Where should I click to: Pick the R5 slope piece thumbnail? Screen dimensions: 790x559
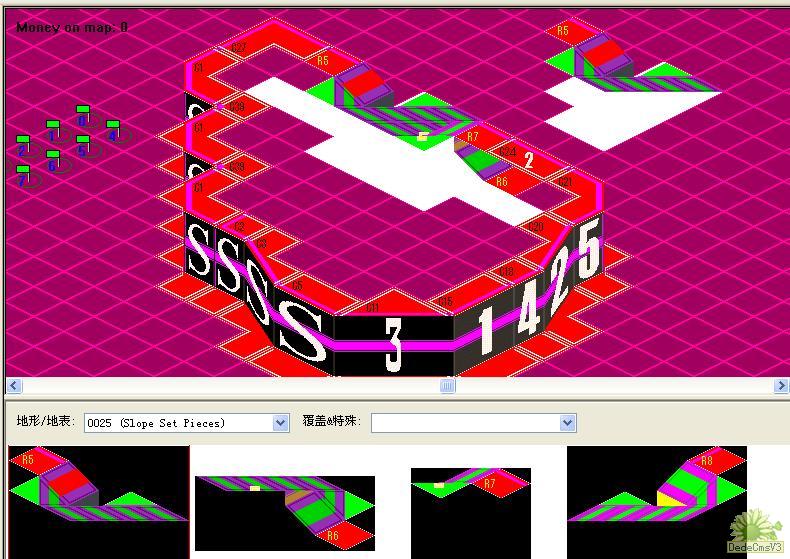(99, 502)
